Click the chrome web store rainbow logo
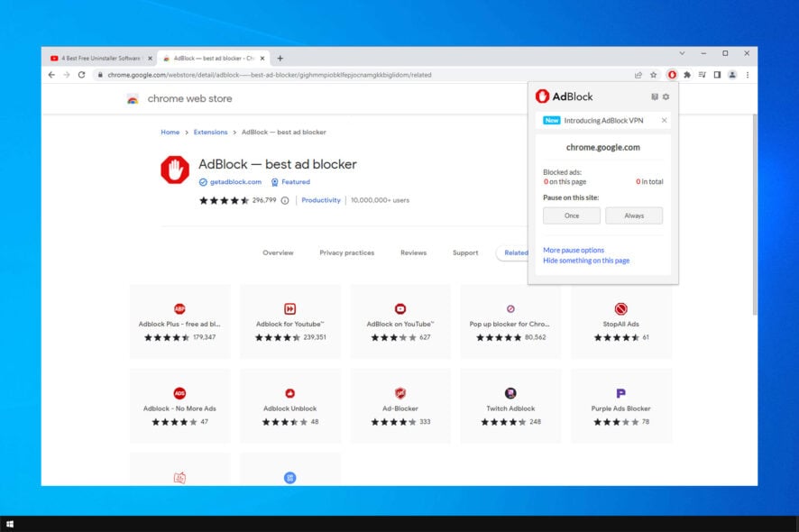The height and width of the screenshot is (532, 799). (133, 99)
